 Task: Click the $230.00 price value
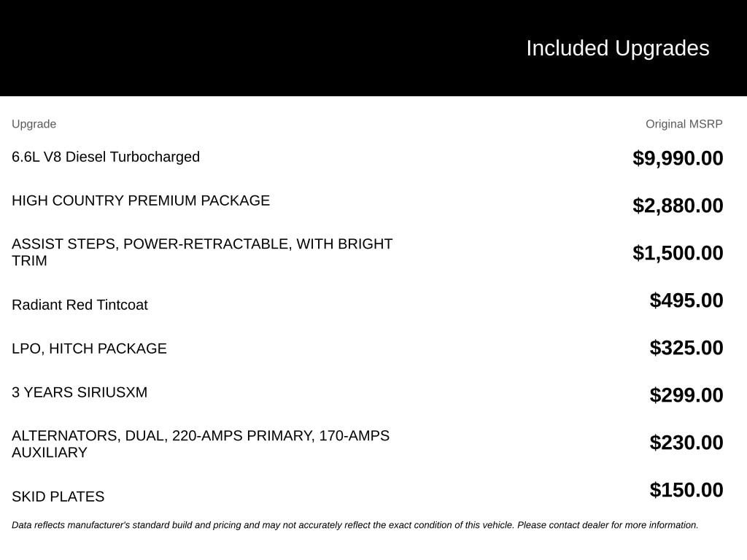coord(686,443)
